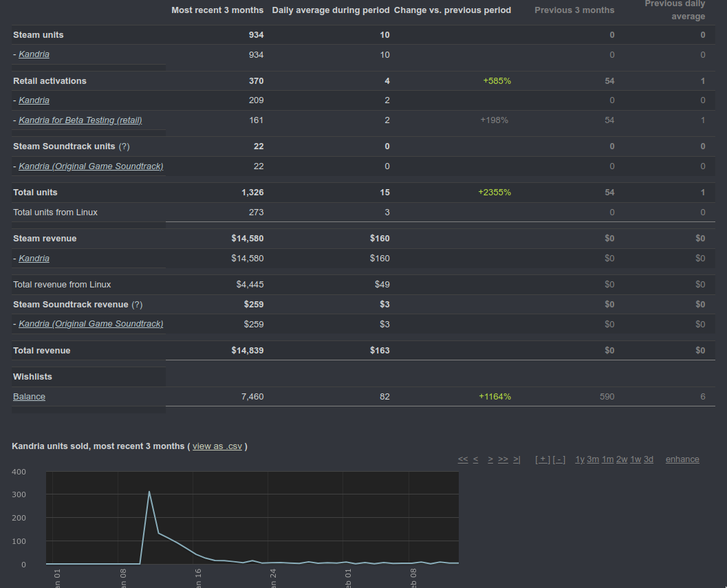Click the enhance chart link

coord(682,459)
